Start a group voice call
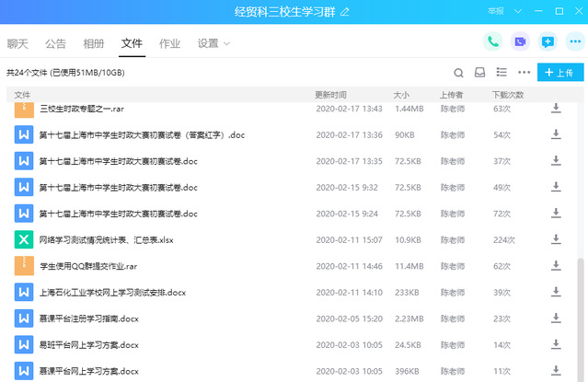Viewport: 588px width, 382px height. tap(493, 41)
